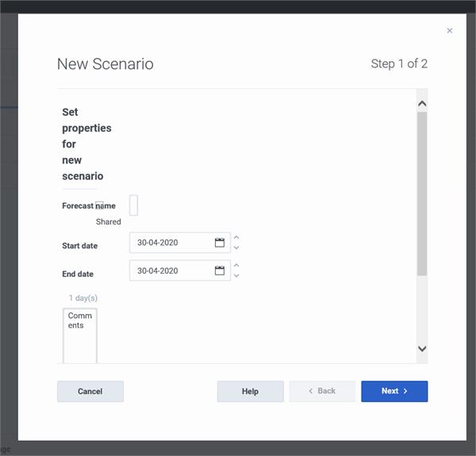This screenshot has width=476, height=456.
Task: Decrement the End date value
Action: coord(236,275)
